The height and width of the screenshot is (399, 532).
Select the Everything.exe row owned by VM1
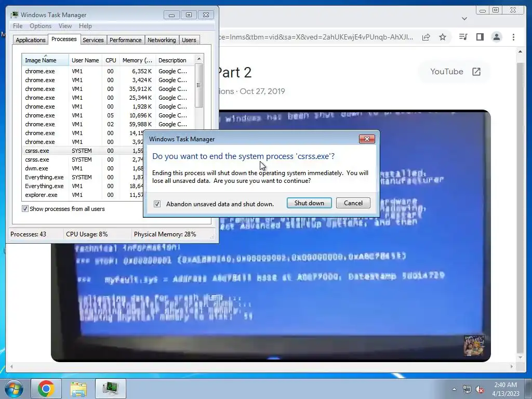(x=83, y=186)
